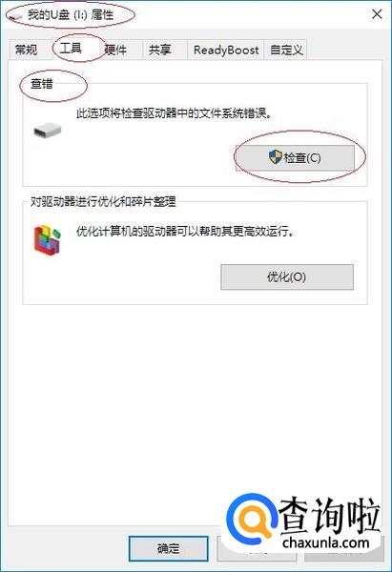Close the properties dialog with X

[377, 14]
